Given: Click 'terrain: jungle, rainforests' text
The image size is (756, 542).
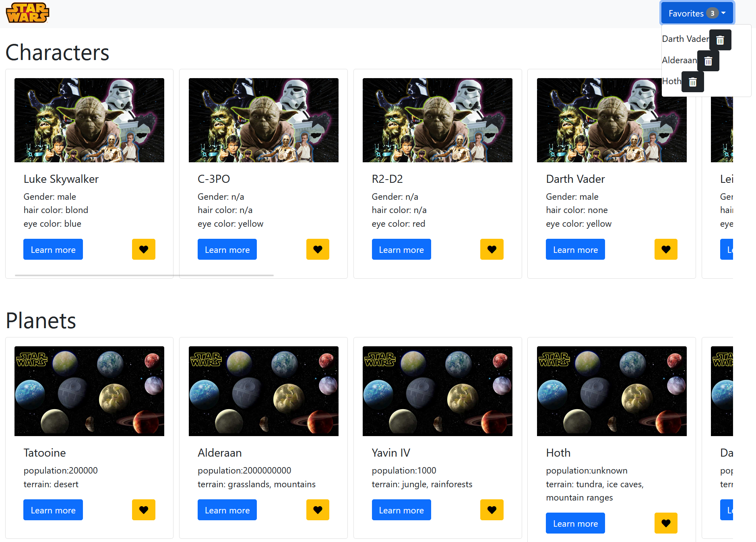Looking at the screenshot, I should [422, 484].
